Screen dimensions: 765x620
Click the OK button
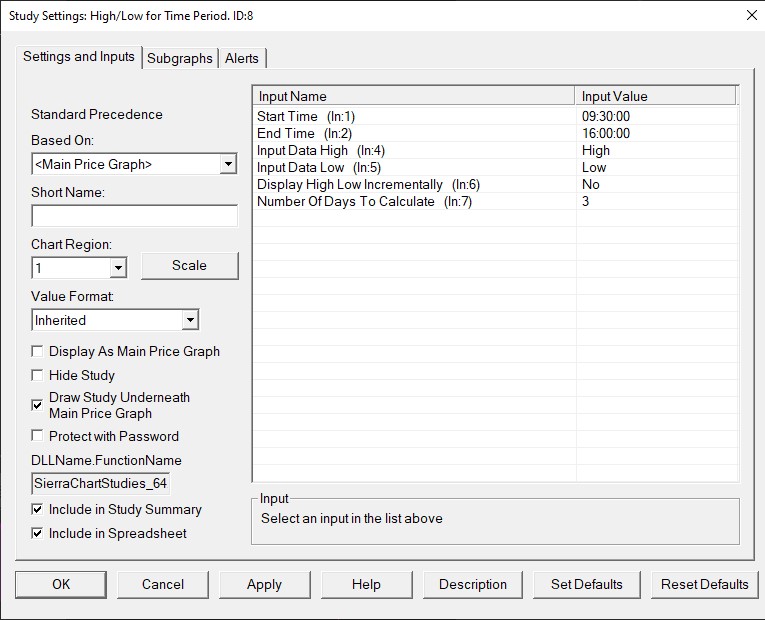point(61,584)
